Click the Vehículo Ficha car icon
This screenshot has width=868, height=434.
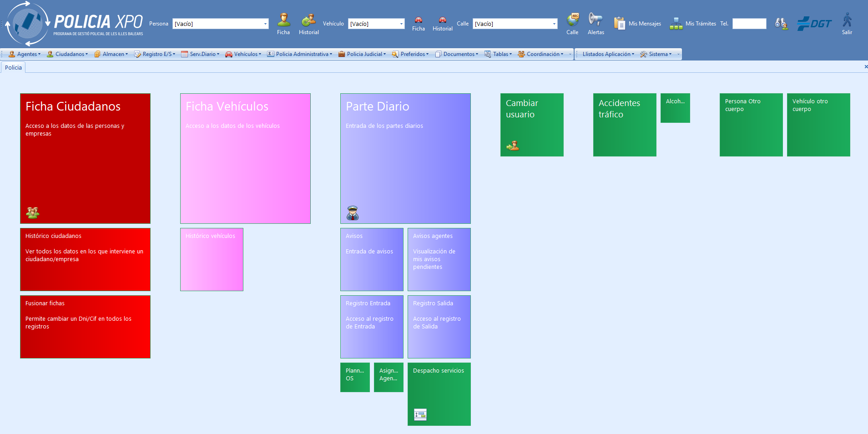click(418, 20)
